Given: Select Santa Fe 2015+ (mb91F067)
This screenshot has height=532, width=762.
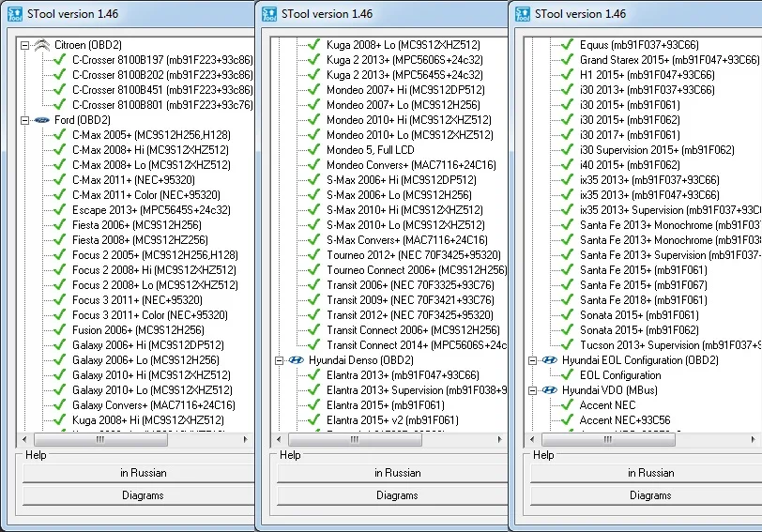Looking at the screenshot, I should point(644,284).
